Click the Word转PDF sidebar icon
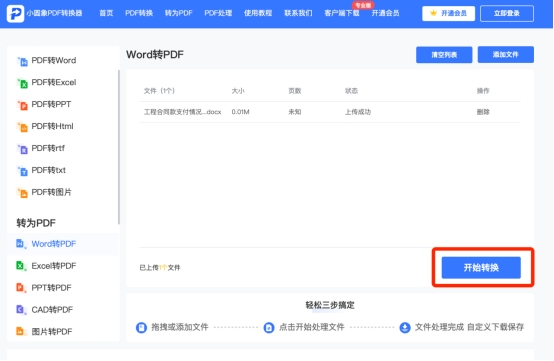 pos(21,244)
